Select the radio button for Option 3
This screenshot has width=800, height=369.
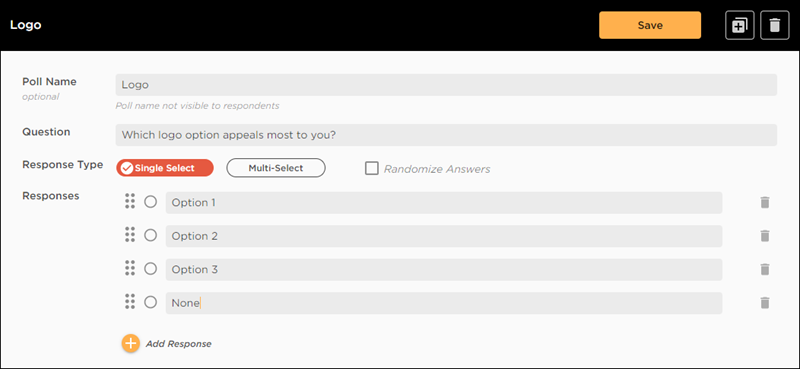pos(150,269)
